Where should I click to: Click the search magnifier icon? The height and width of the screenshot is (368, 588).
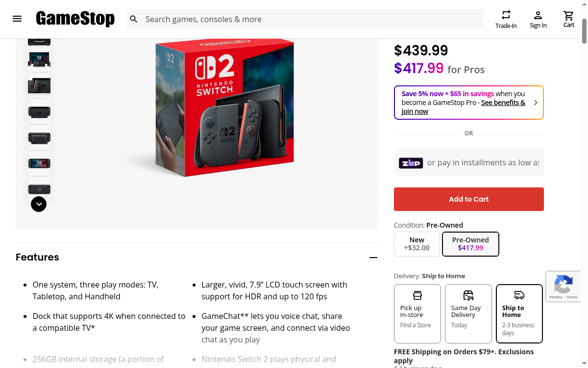[x=133, y=19]
